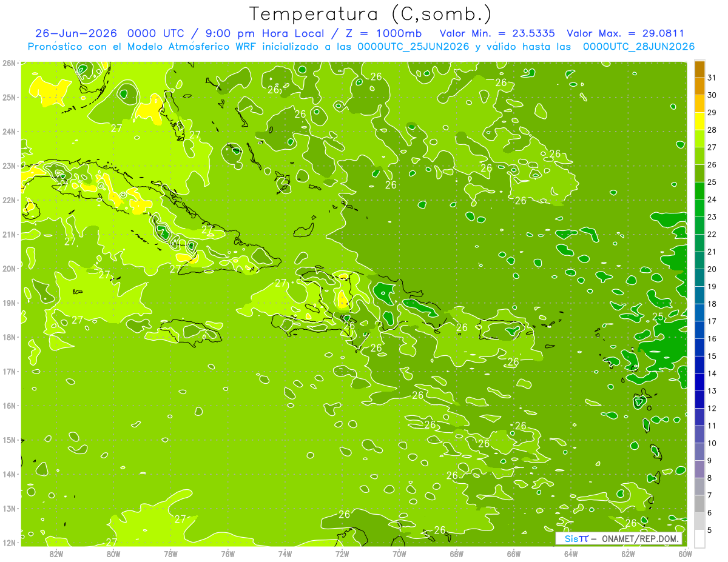Click the 13N latitude axis label
728x562 pixels.
9,509
